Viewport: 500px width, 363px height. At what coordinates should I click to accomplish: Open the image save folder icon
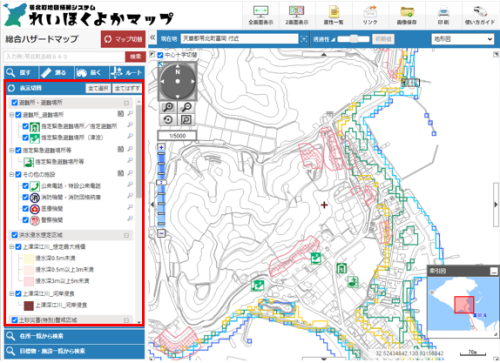pyautogui.click(x=407, y=12)
